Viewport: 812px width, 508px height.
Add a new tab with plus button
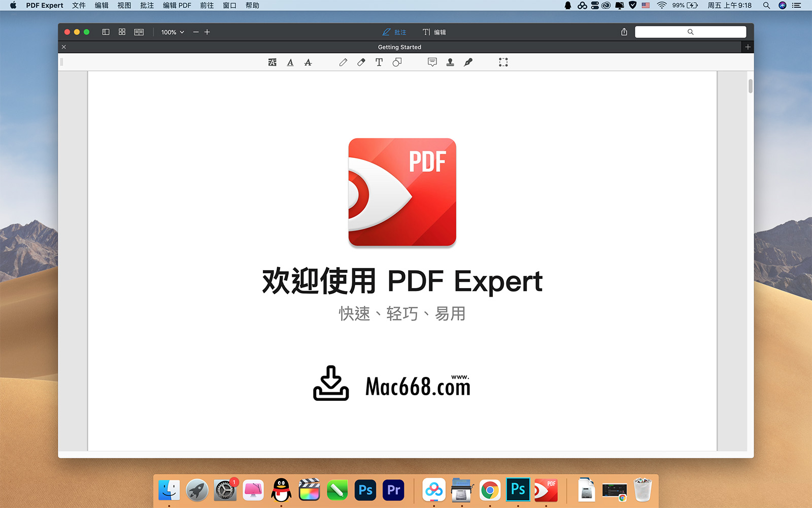tap(748, 47)
